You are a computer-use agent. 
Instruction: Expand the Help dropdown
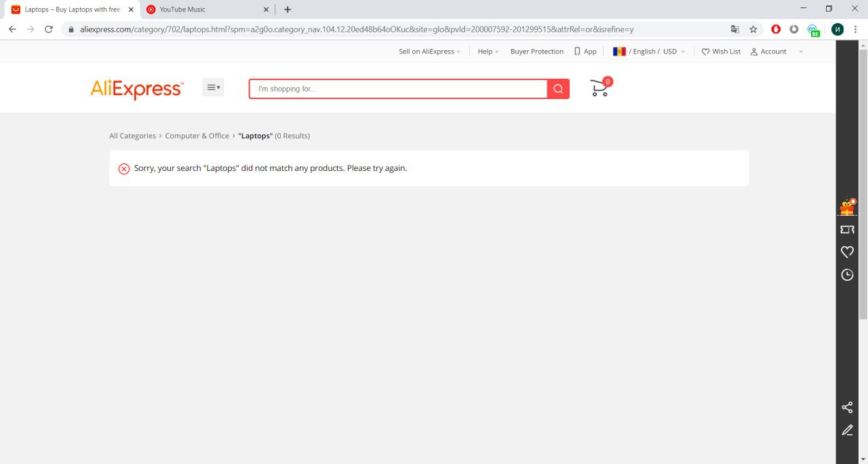488,52
